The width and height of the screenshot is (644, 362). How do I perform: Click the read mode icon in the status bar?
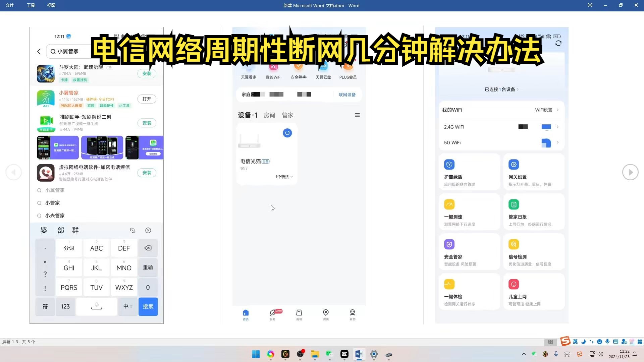click(x=550, y=342)
